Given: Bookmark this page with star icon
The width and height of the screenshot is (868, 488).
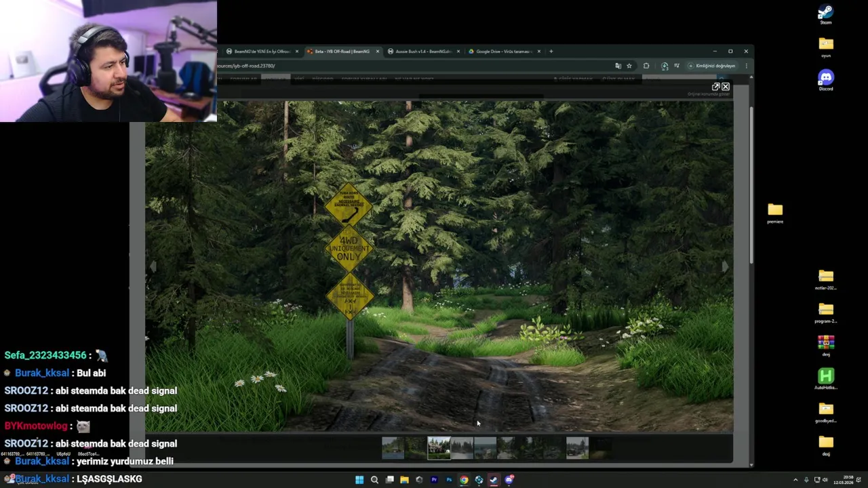Looking at the screenshot, I should point(629,66).
